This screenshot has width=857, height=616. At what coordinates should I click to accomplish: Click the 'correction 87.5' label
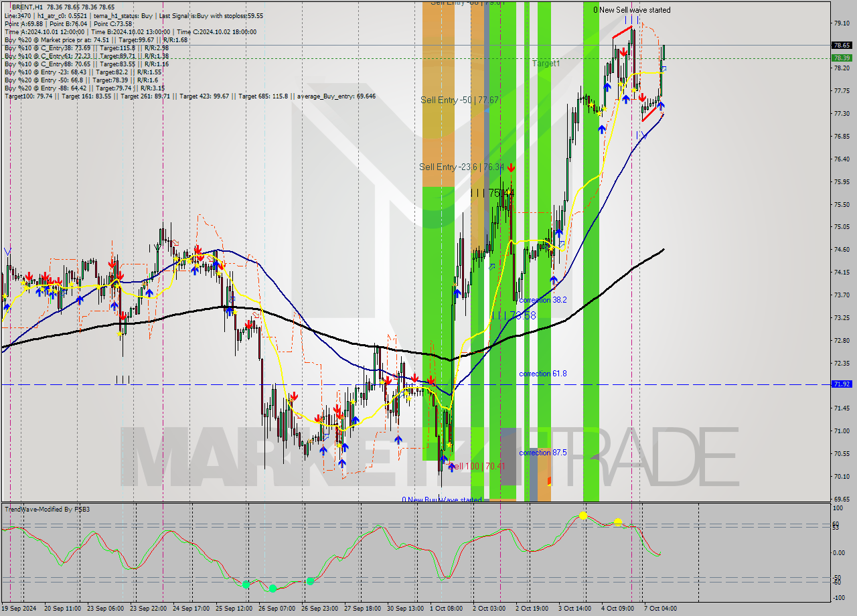(543, 453)
